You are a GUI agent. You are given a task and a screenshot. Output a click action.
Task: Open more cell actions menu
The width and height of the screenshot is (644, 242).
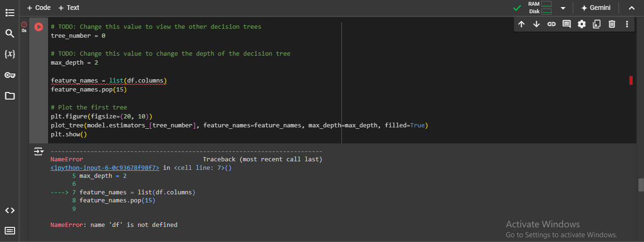point(627,24)
